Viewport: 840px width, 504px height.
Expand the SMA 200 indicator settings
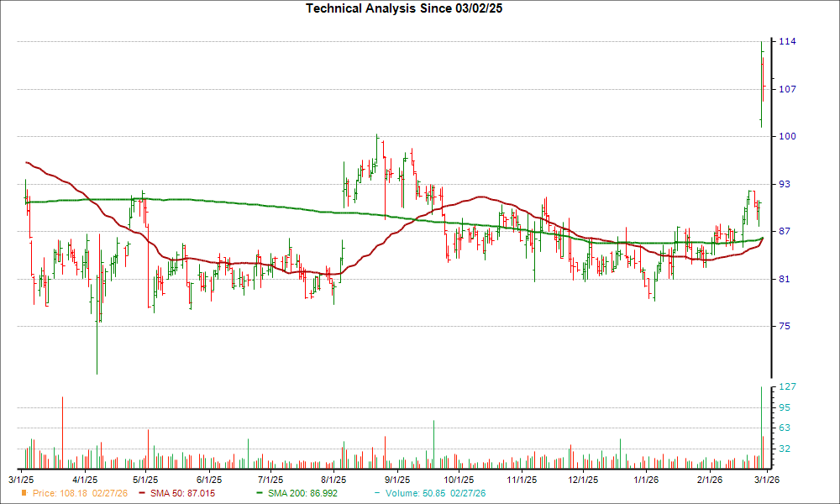point(299,495)
